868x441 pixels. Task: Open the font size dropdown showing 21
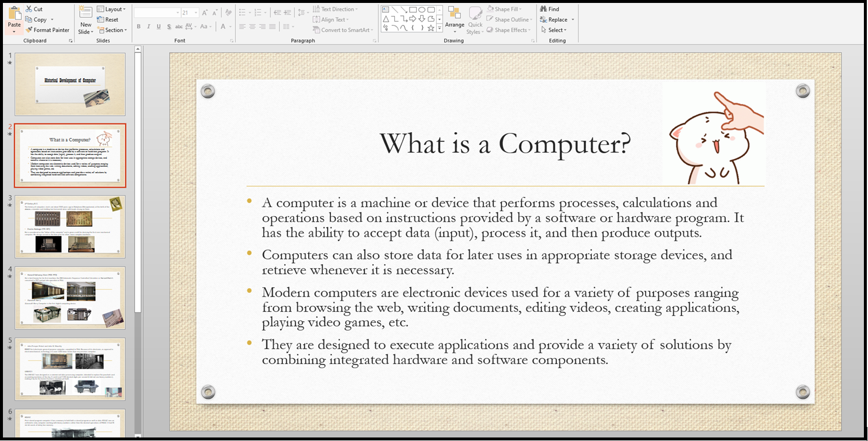coord(195,12)
